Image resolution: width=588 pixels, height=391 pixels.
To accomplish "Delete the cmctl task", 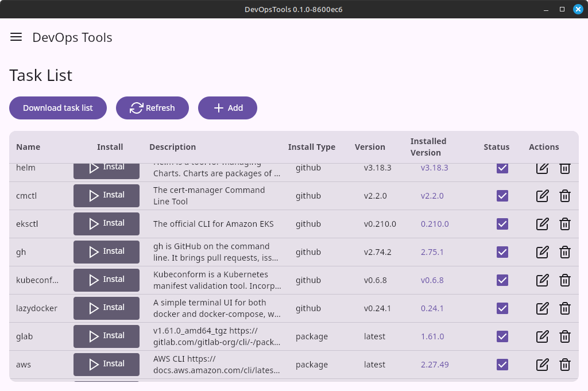I will click(565, 196).
